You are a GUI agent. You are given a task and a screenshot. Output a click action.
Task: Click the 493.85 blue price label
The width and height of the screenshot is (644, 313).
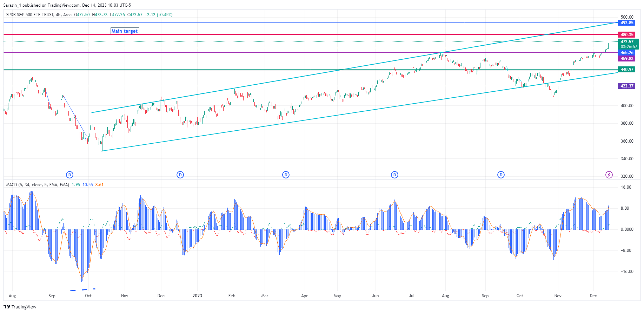point(627,23)
